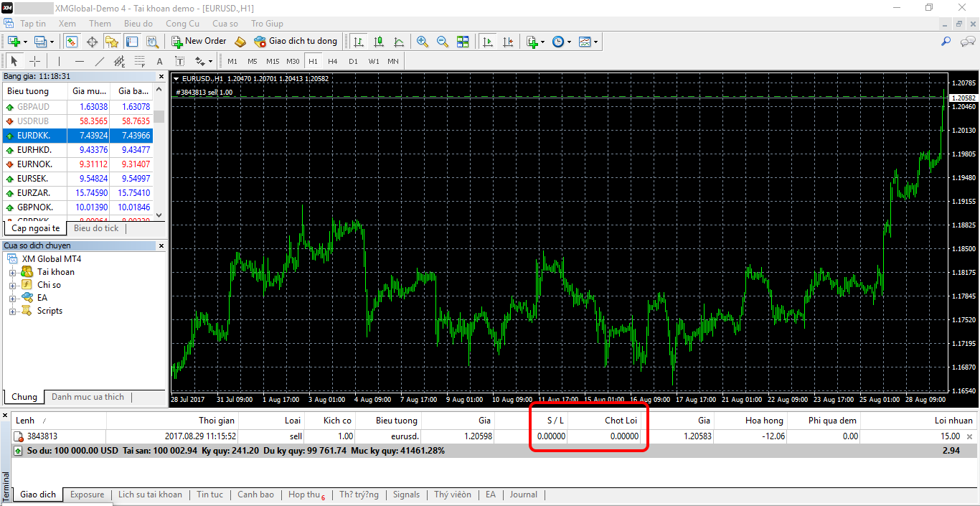The height and width of the screenshot is (506, 980).
Task: Draw a horizontal line tool
Action: pyautogui.click(x=80, y=61)
